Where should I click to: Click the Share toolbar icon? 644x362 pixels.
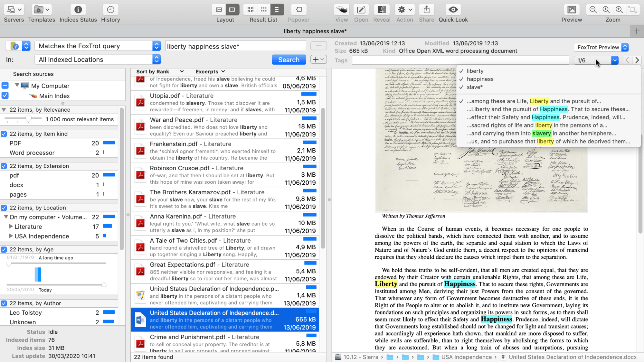[x=427, y=10]
